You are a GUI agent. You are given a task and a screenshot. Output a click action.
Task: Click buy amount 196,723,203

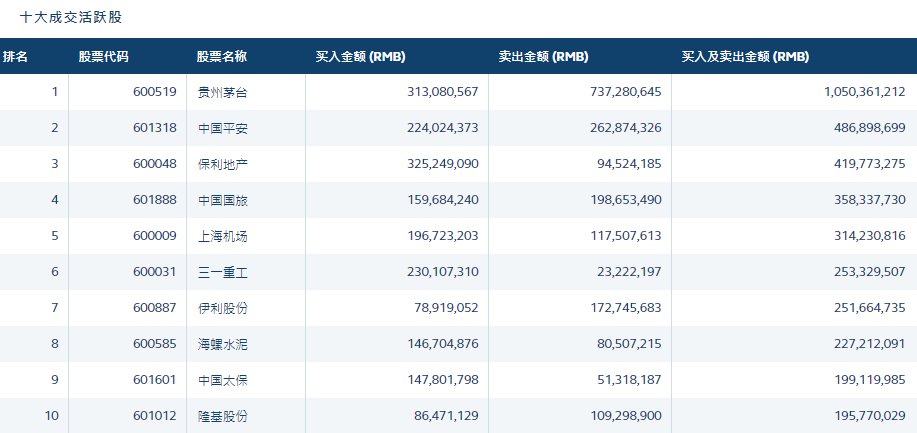point(443,236)
